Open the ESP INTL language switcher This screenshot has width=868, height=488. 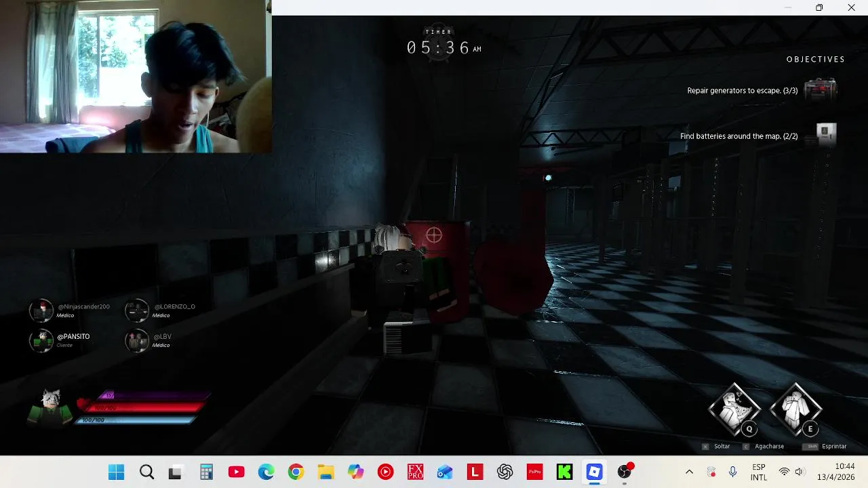[x=759, y=472]
